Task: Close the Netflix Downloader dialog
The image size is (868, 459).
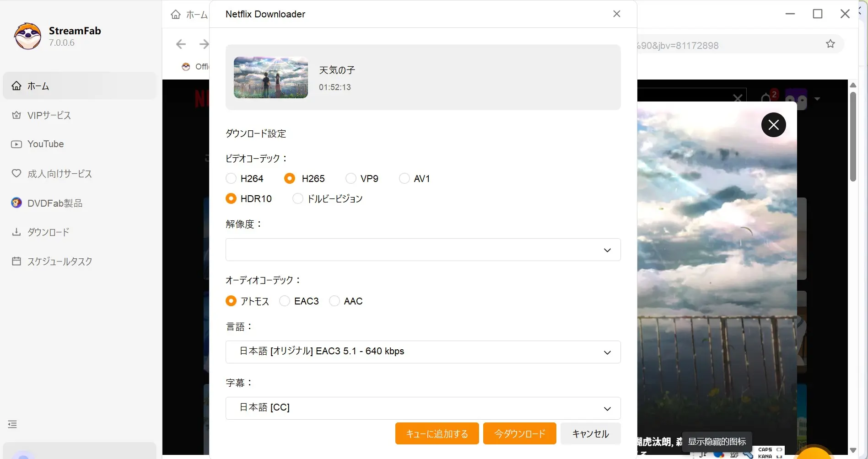Action: click(617, 14)
